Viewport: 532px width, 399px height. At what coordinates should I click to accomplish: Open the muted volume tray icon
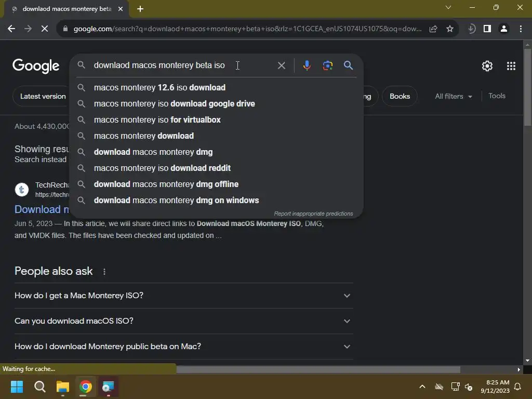[469, 387]
